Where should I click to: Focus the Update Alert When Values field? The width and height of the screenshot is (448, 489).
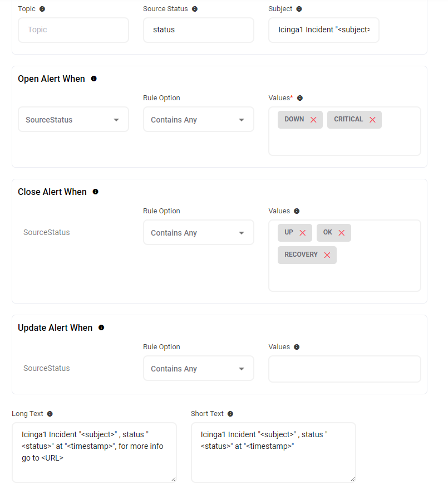(x=344, y=369)
